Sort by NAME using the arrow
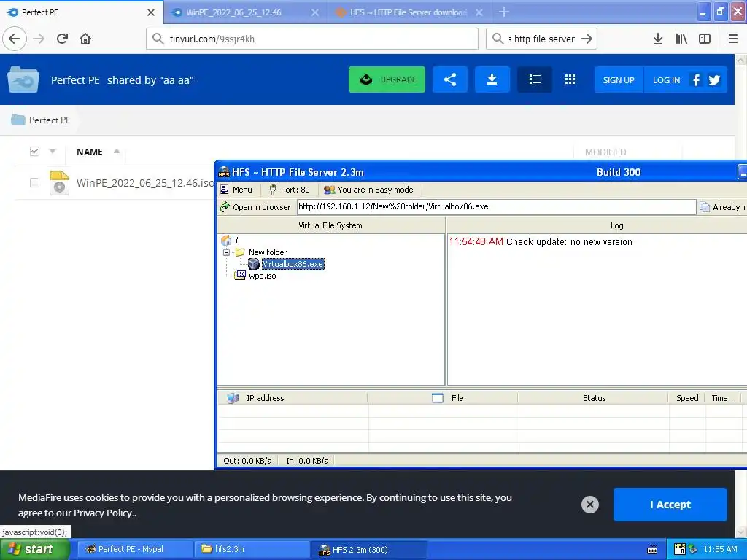The image size is (747, 560). point(117,152)
